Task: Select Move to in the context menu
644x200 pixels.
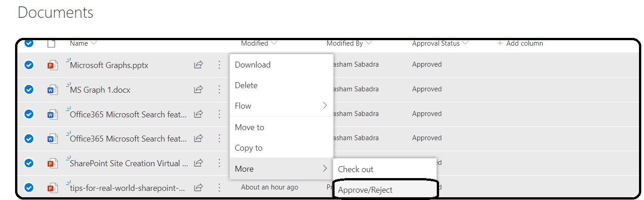Action: (281, 127)
